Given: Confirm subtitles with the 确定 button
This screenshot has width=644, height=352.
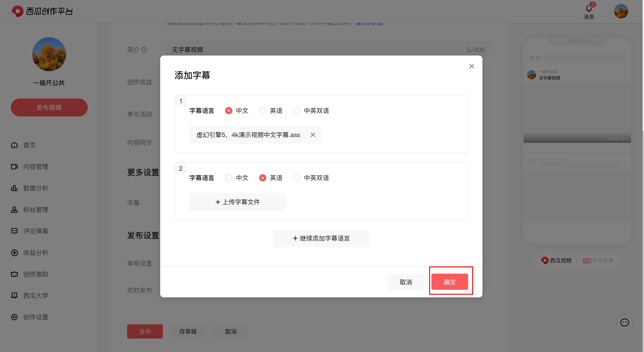Looking at the screenshot, I should coord(449,282).
